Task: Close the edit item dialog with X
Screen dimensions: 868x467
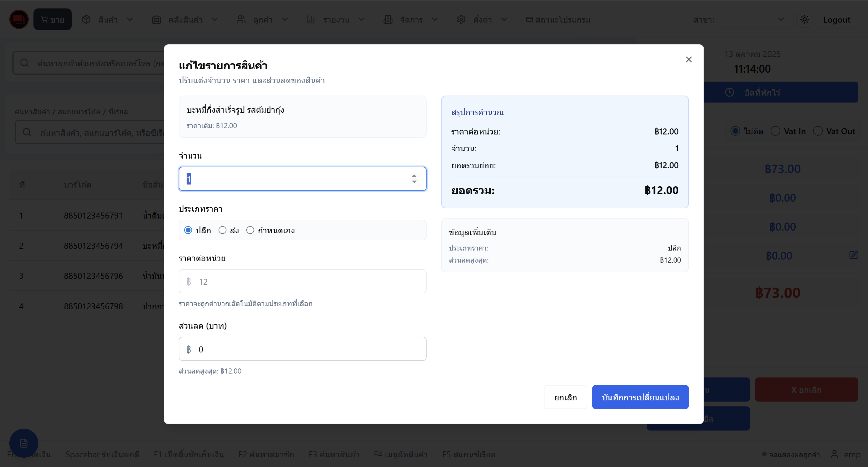Action: pyautogui.click(x=688, y=60)
